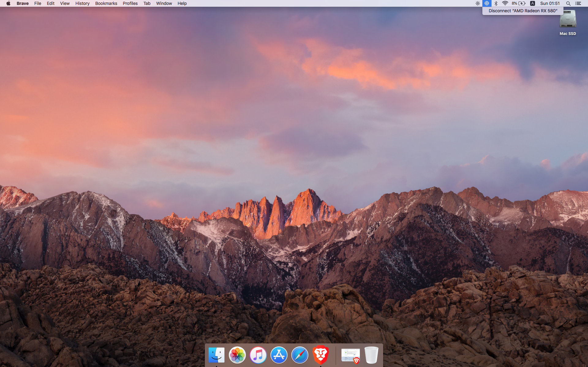Image resolution: width=588 pixels, height=367 pixels.
Task: Launch Photos app from the Dock
Action: point(237,355)
